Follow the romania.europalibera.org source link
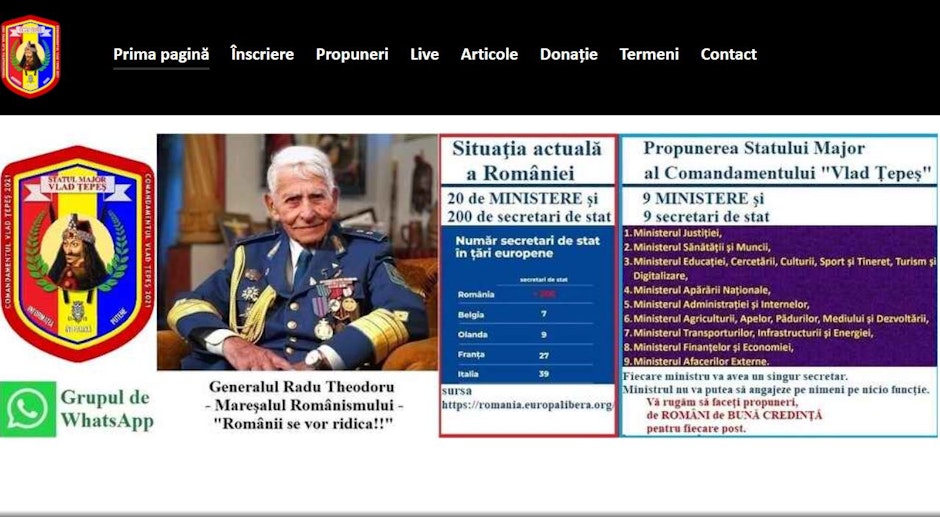940x517 pixels. click(x=527, y=405)
